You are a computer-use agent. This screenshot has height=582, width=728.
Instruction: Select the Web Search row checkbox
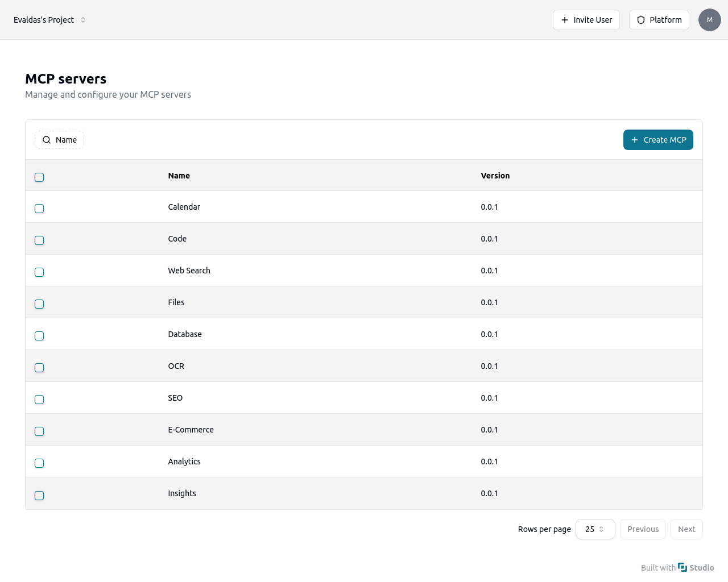39,272
